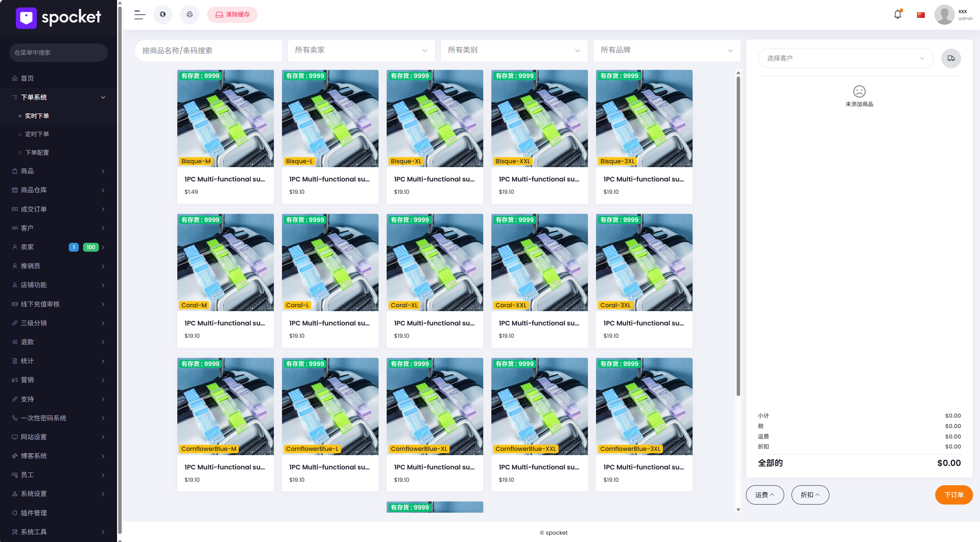Select 定时下单 submenu item
This screenshot has height=542, width=980.
[37, 134]
